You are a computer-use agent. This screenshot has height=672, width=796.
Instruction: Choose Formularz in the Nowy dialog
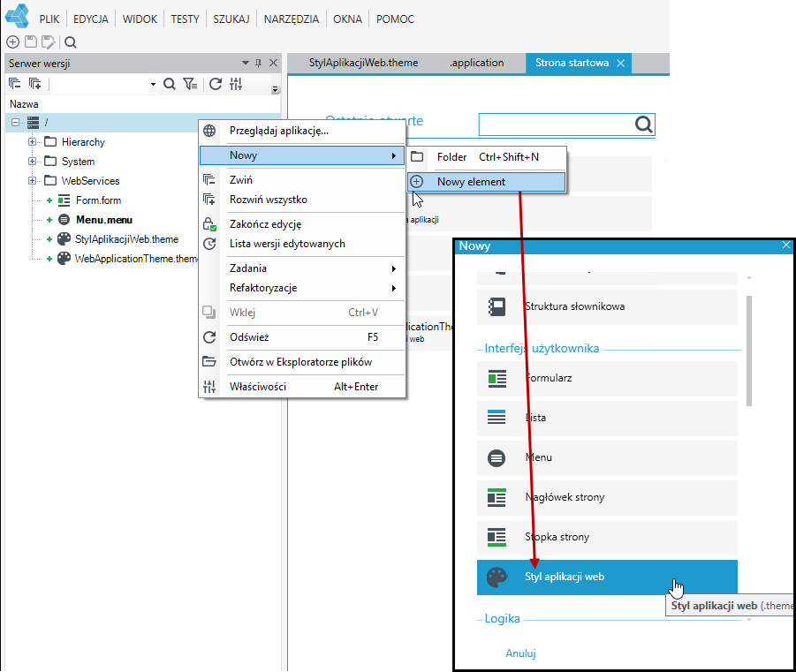607,378
